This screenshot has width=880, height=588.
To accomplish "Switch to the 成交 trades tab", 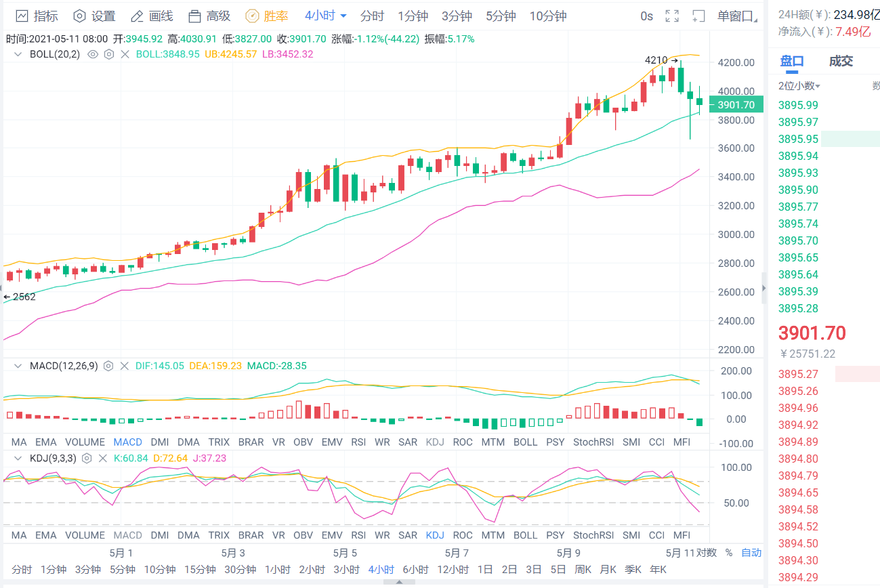I will point(841,62).
